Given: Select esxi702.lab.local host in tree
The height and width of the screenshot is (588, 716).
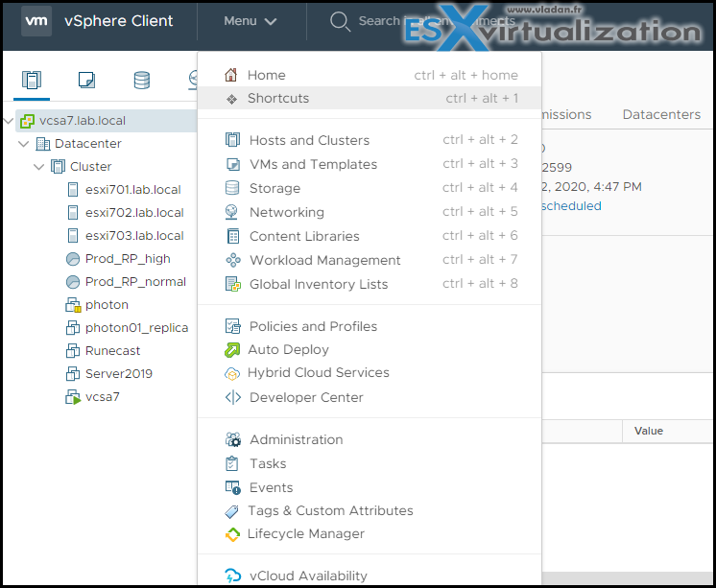Looking at the screenshot, I should click(133, 213).
